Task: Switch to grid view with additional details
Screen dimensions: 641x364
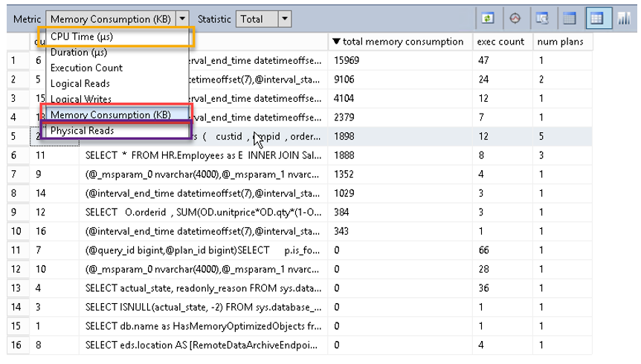Action: point(569,19)
